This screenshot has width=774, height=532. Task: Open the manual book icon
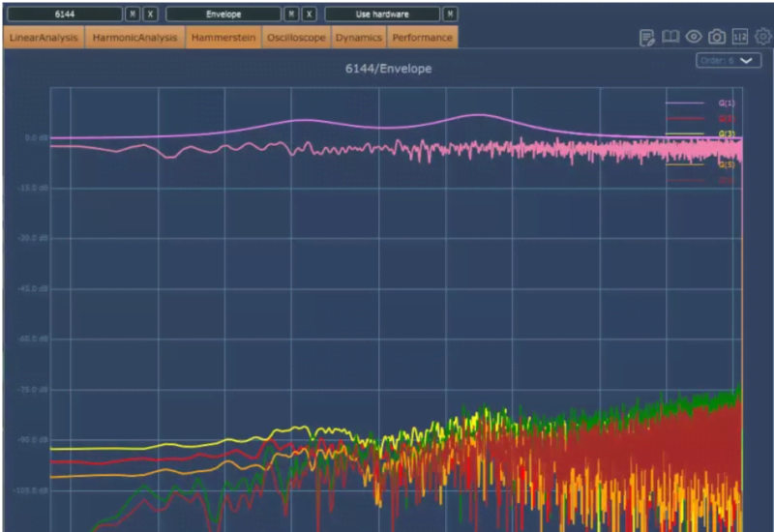click(670, 37)
